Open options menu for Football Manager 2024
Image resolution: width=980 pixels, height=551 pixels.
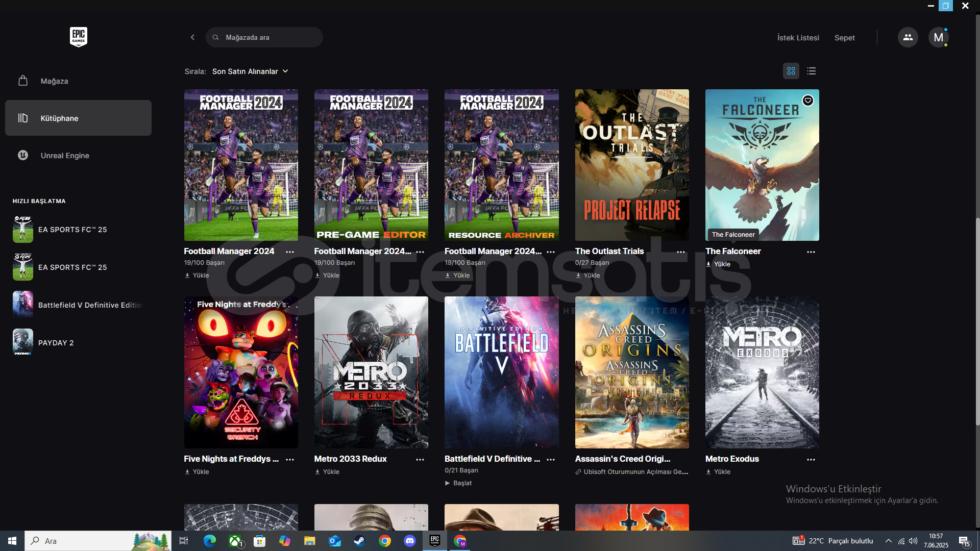click(290, 252)
